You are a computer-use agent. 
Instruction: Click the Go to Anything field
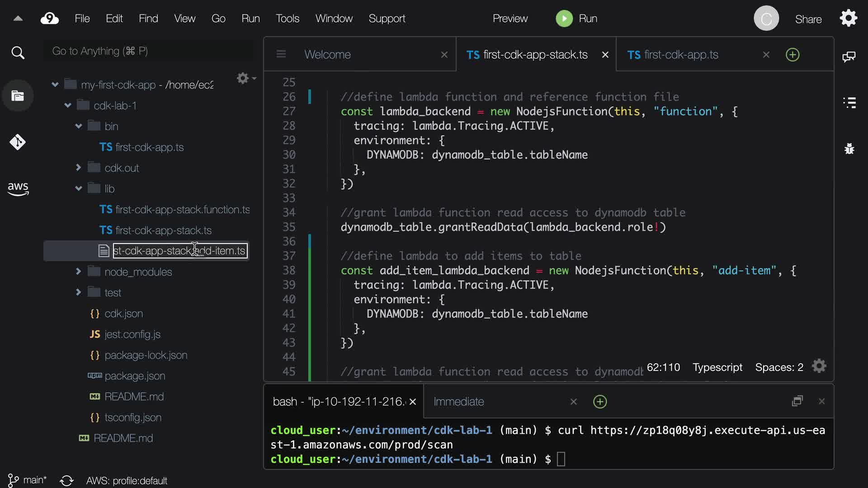149,51
